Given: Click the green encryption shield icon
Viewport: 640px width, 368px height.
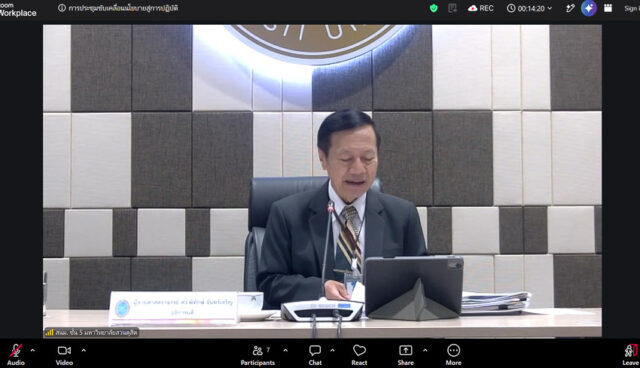Looking at the screenshot, I should [433, 8].
